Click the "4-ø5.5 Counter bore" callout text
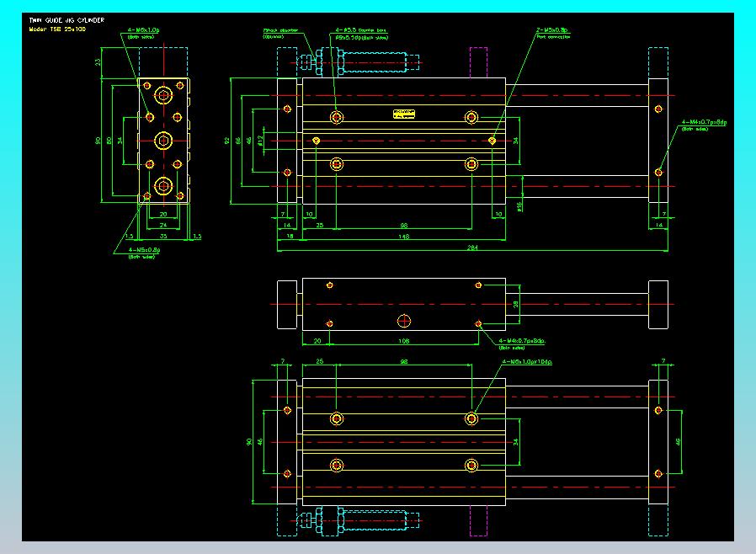 (x=360, y=30)
